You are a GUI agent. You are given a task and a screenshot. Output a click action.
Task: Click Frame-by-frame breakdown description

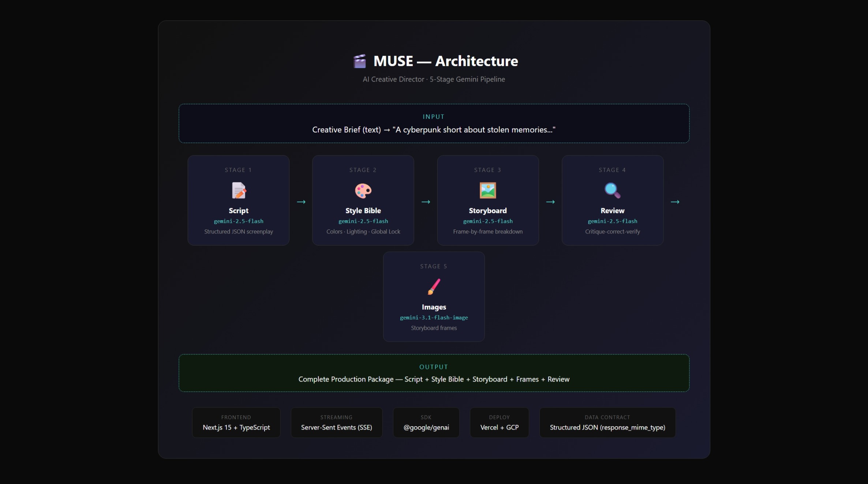(x=488, y=232)
